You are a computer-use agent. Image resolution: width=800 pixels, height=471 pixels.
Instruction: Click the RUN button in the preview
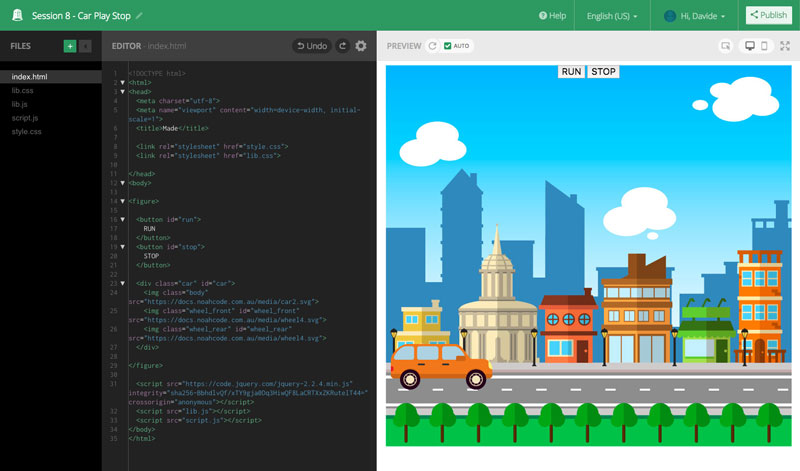(571, 72)
